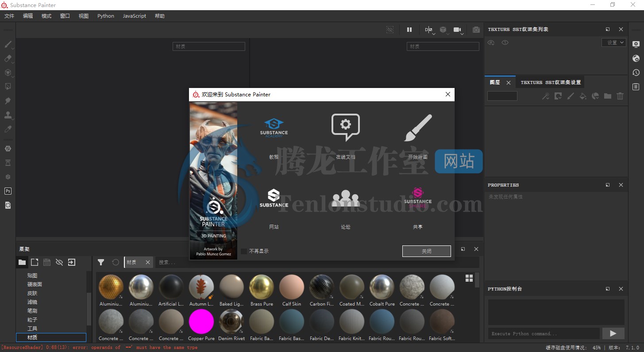Open the 材质 channel box in left viewport
The image size is (644, 352).
click(x=208, y=46)
